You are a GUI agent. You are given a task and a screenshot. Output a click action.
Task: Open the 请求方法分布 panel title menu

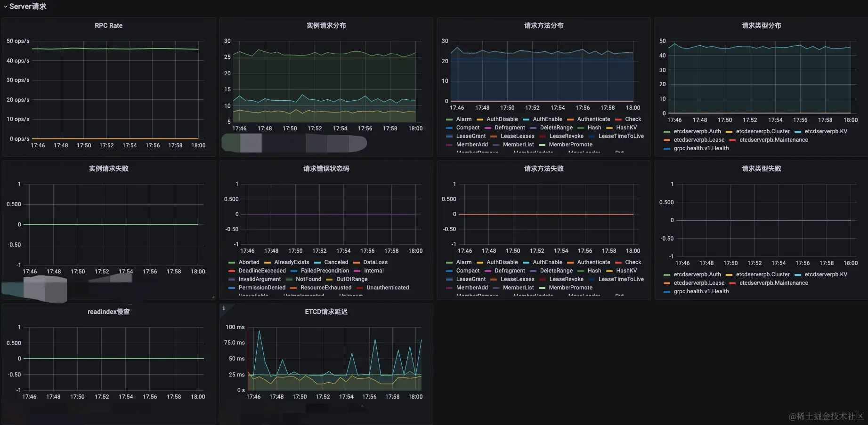544,25
